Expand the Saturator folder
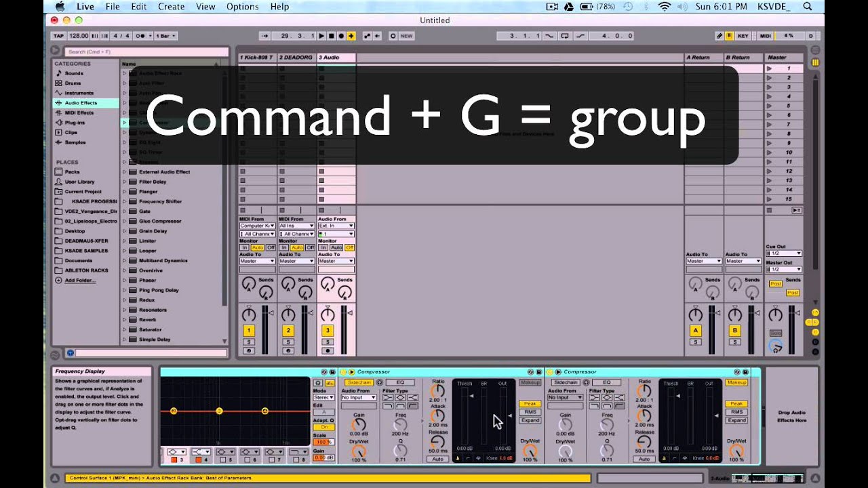 (125, 329)
